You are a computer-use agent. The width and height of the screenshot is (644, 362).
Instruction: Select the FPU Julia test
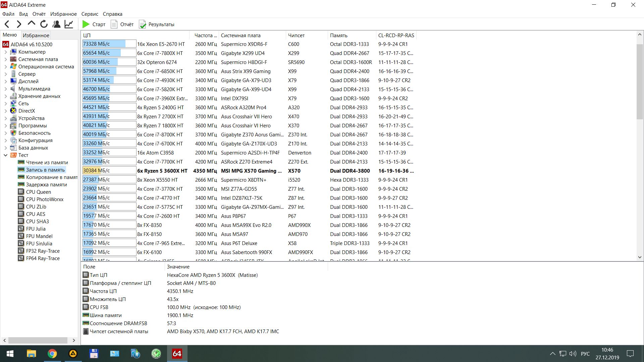click(36, 229)
